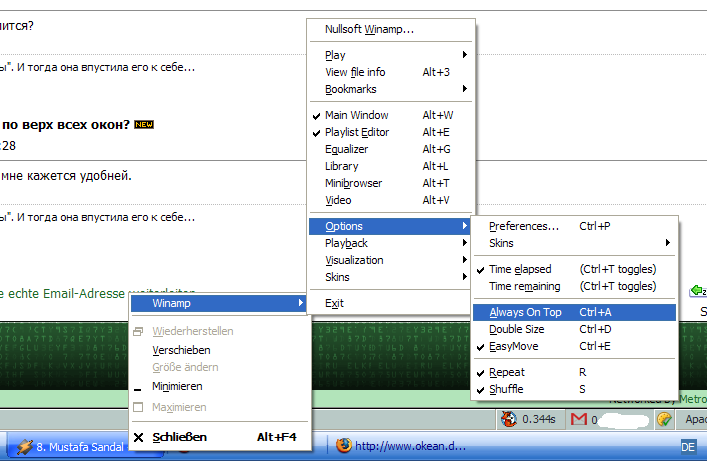Viewport: 707px width, 461px height.
Task: Click the 0.344s load time icon
Action: coord(509,419)
